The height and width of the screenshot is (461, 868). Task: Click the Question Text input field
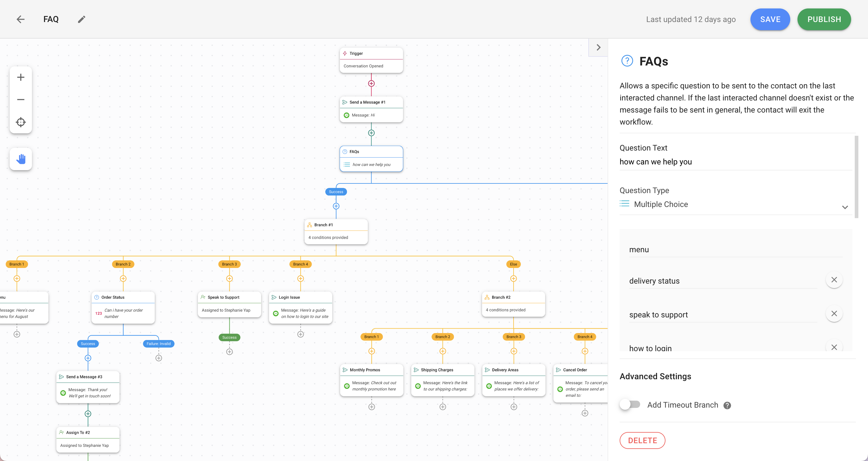[x=735, y=161]
